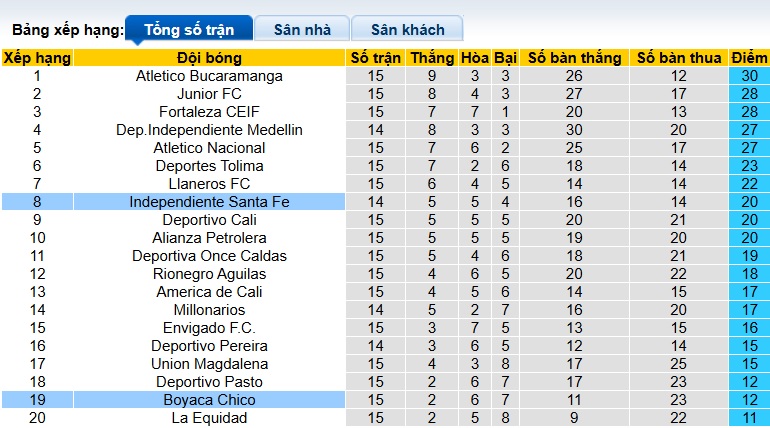Open the Junior FC team link
Image resolution: width=770 pixels, height=428 pixels.
point(209,94)
